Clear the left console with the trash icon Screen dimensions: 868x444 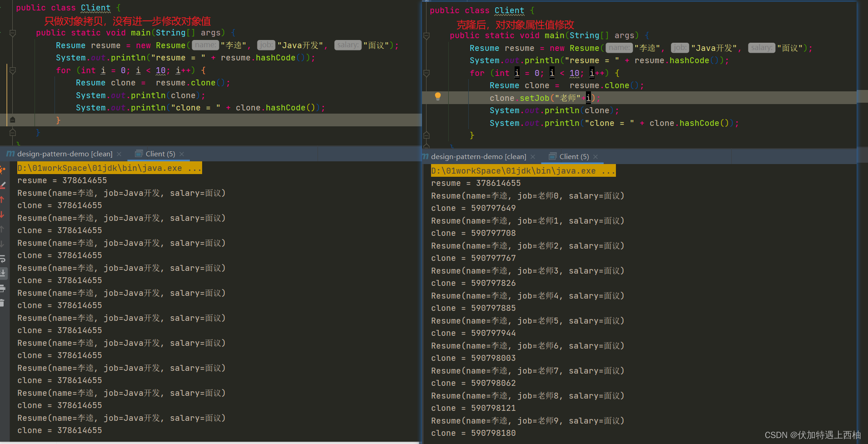click(2, 303)
